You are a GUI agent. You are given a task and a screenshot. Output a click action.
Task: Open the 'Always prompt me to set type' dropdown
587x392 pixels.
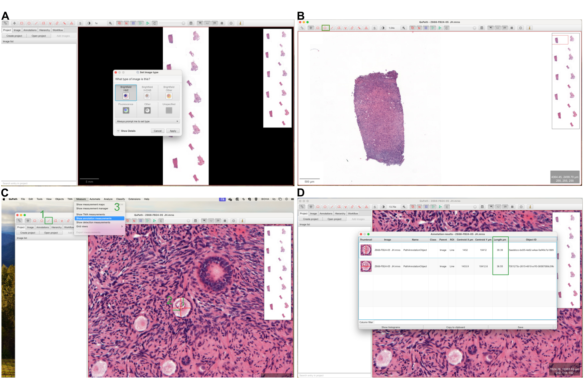tap(148, 121)
